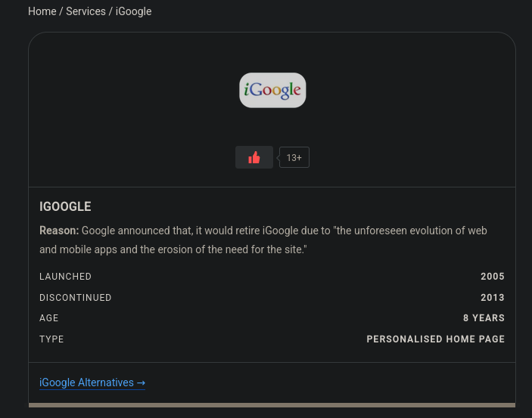Viewport: 532px width, 418px height.
Task: Click iGoogle in the breadcrumb trail
Action: [x=133, y=11]
